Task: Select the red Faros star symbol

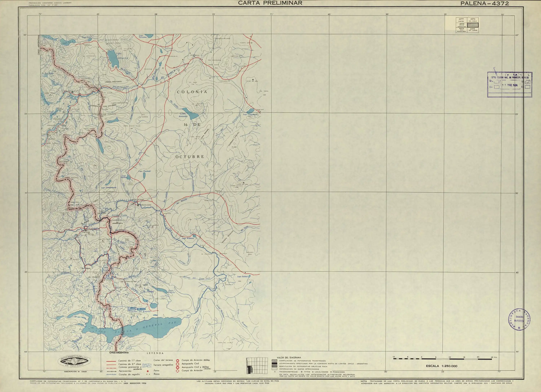Action: 148,371
